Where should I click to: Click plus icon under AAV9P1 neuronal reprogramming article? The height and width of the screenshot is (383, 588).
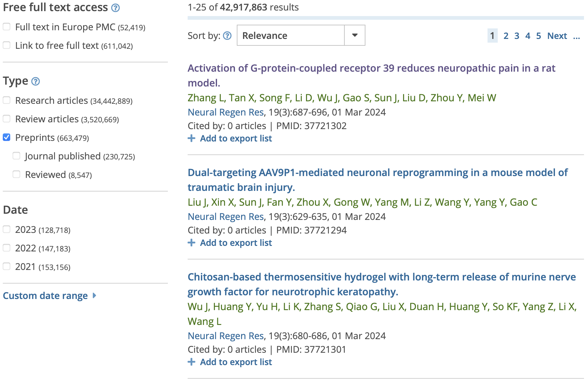pyautogui.click(x=192, y=243)
